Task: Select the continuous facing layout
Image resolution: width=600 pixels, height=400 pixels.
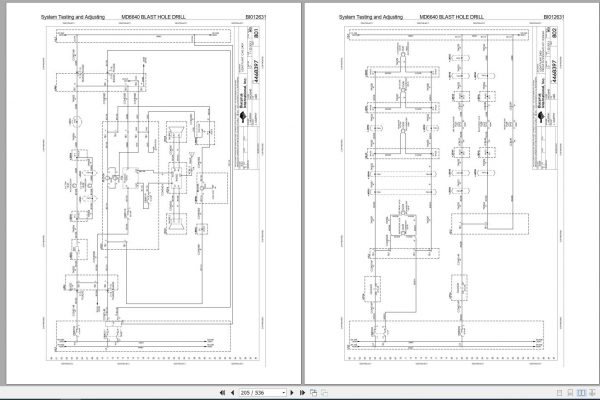Action: click(x=592, y=393)
